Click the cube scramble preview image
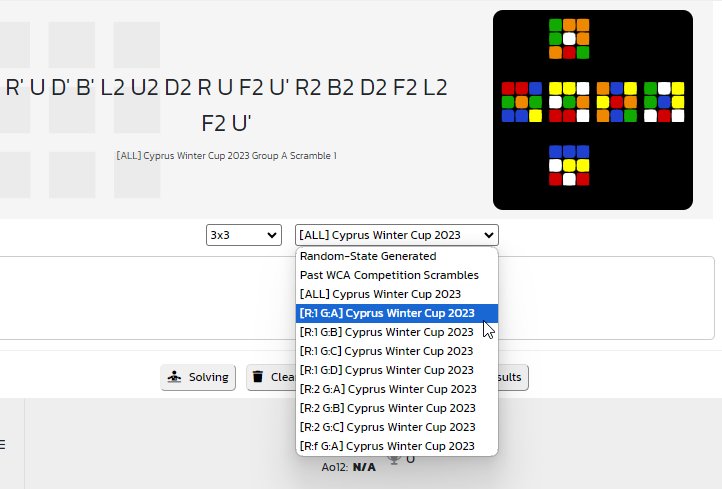722x489 pixels. 593,110
